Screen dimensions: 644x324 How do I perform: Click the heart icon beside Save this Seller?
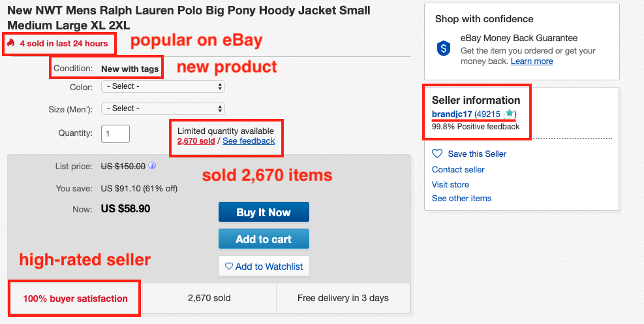(437, 154)
